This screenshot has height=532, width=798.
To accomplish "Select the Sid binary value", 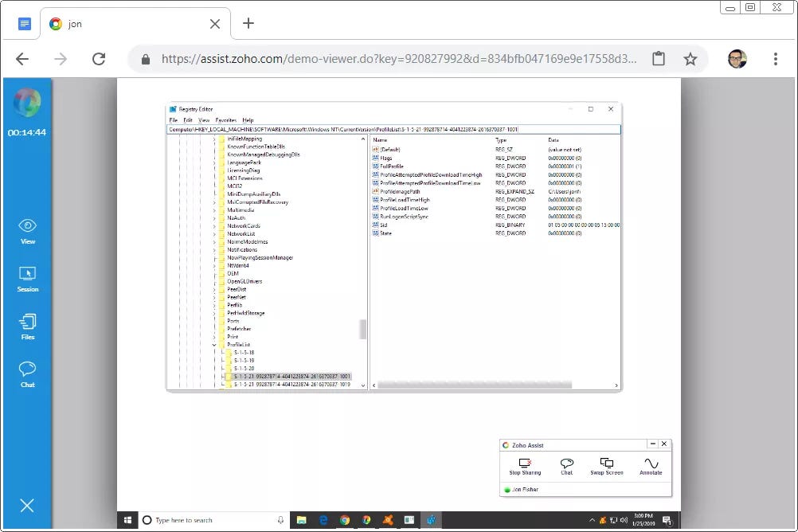I will (x=384, y=225).
